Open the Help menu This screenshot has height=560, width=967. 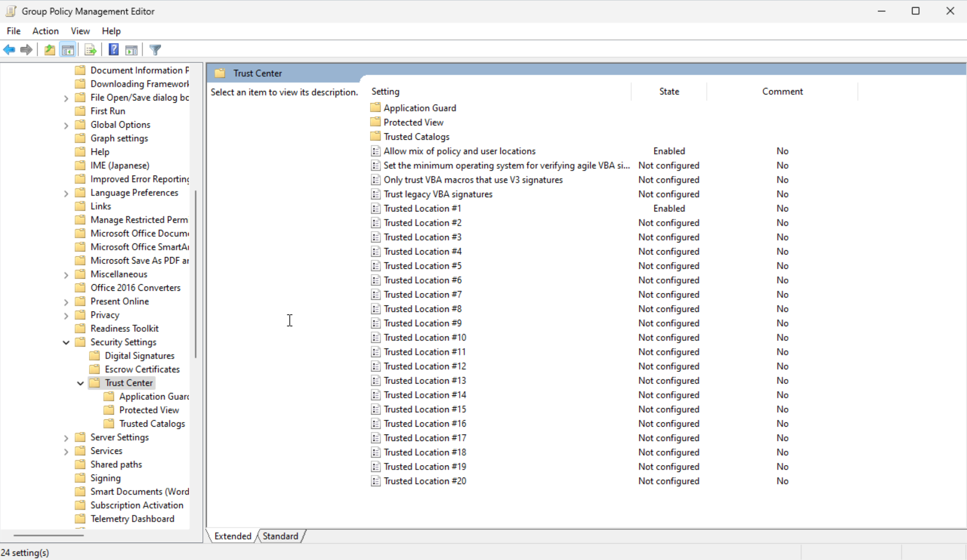[111, 31]
